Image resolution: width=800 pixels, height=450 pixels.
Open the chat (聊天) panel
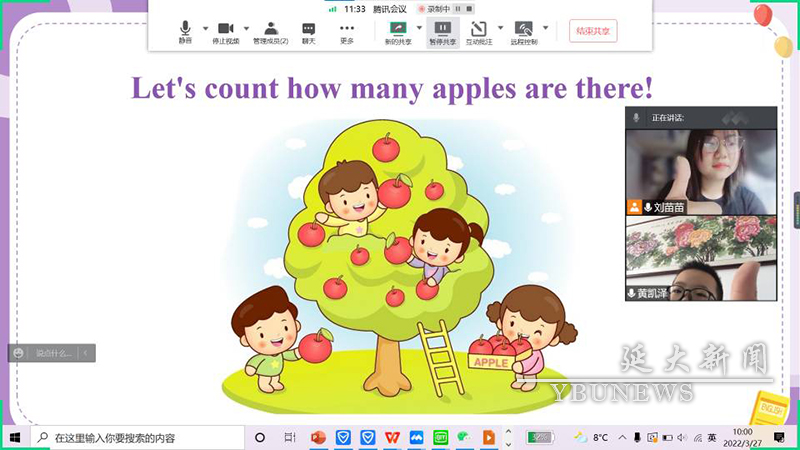309,32
